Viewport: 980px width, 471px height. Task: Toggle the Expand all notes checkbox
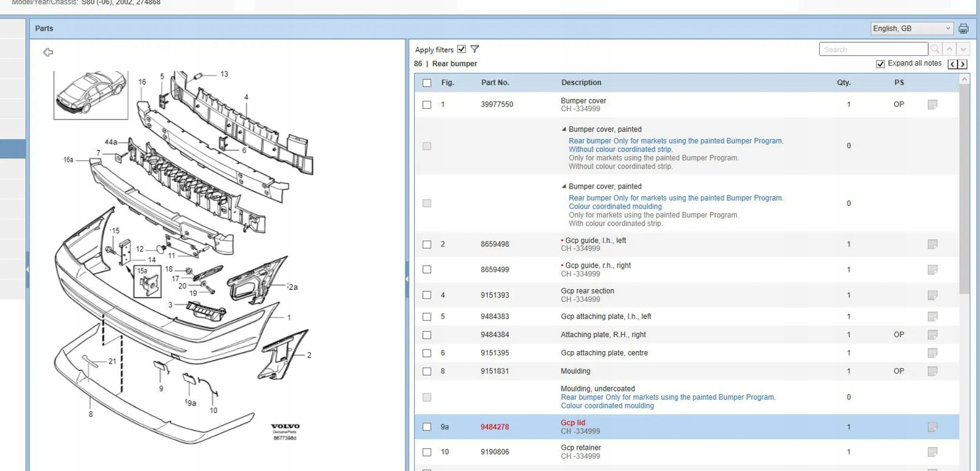[880, 64]
